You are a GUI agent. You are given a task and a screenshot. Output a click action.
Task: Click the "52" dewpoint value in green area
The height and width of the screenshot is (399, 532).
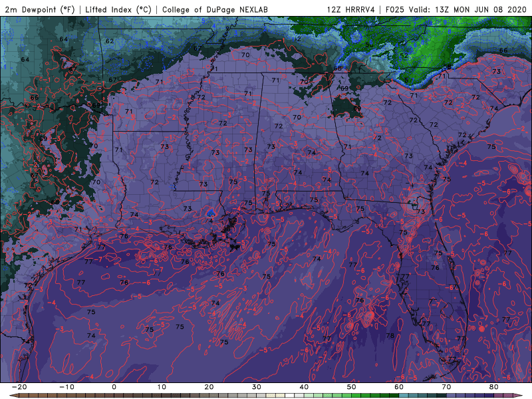tap(404, 55)
